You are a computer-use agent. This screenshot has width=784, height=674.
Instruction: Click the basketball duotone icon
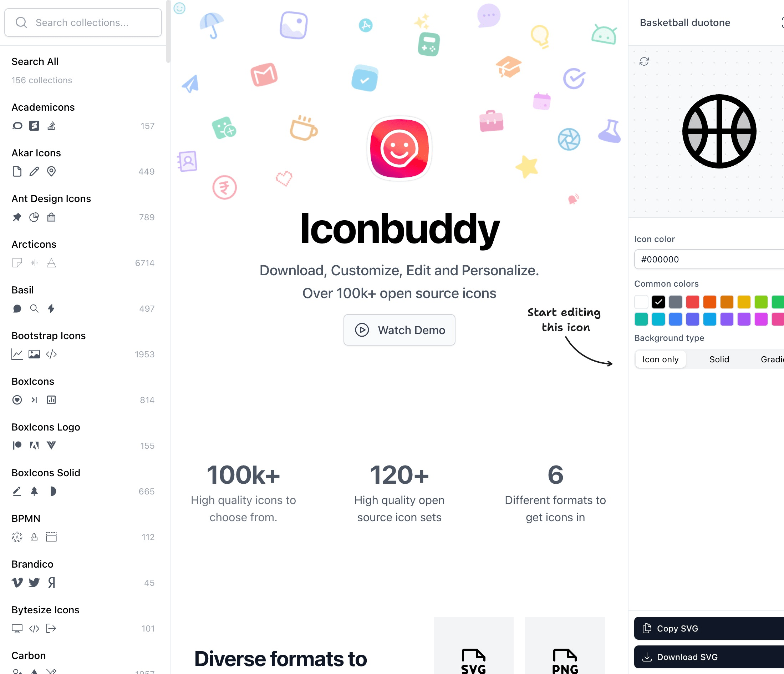(719, 131)
